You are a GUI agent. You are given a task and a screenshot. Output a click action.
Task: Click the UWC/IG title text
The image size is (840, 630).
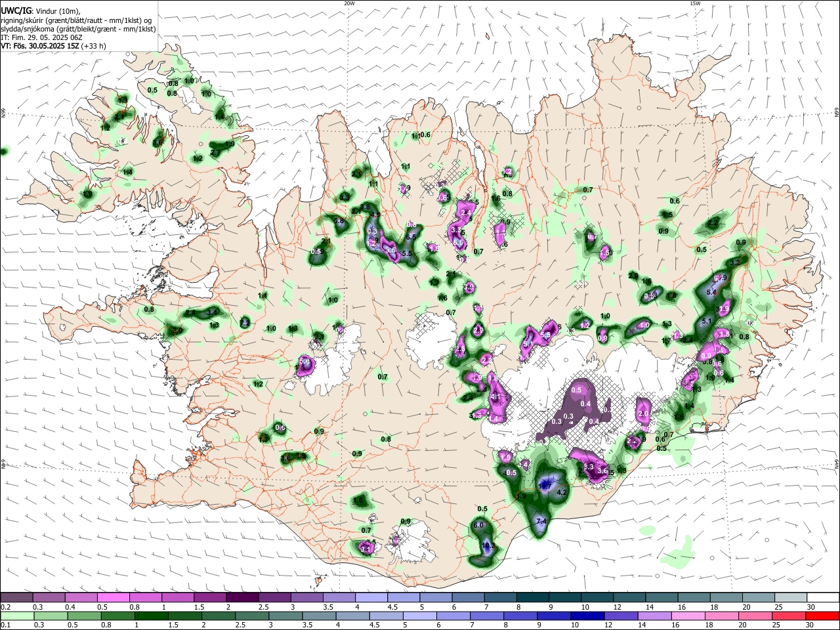point(16,10)
